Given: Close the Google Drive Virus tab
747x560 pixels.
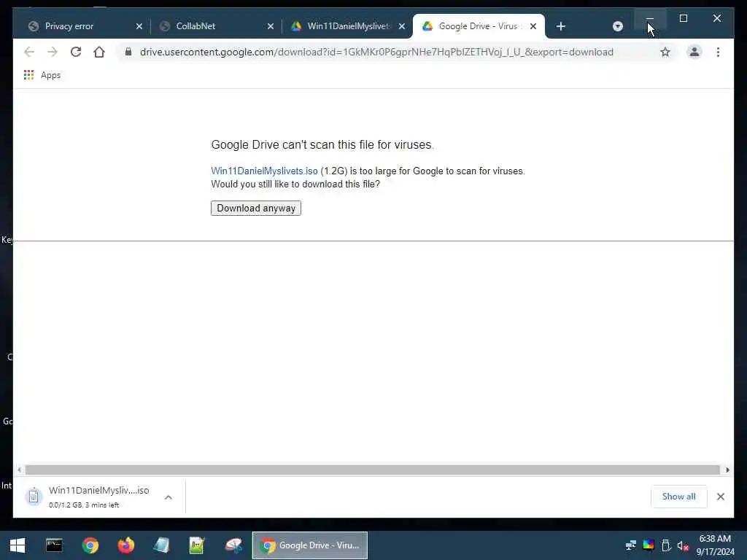Looking at the screenshot, I should [533, 26].
